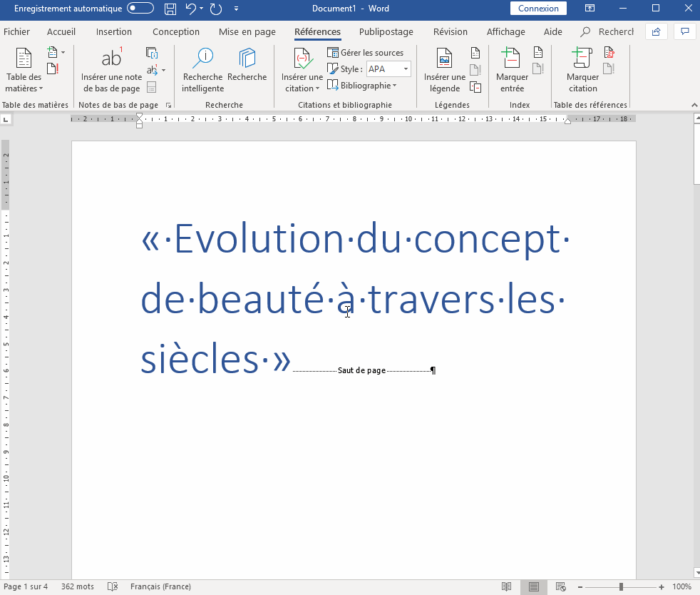Click Gérer les sources
This screenshot has width=700, height=595.
pyautogui.click(x=365, y=53)
